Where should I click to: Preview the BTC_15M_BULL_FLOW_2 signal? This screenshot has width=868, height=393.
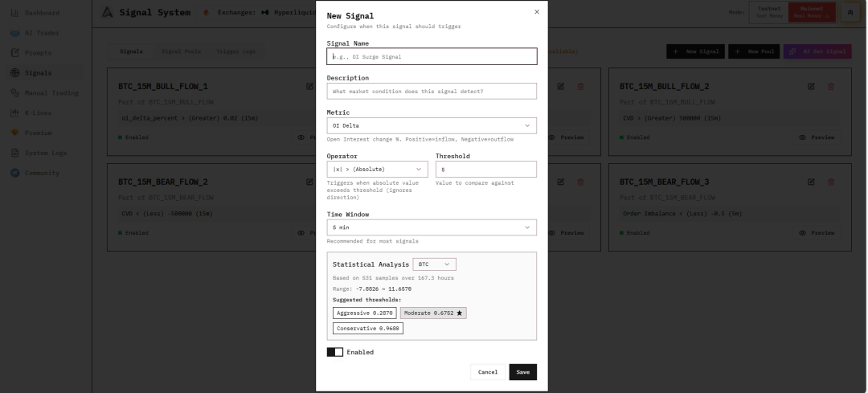click(817, 137)
